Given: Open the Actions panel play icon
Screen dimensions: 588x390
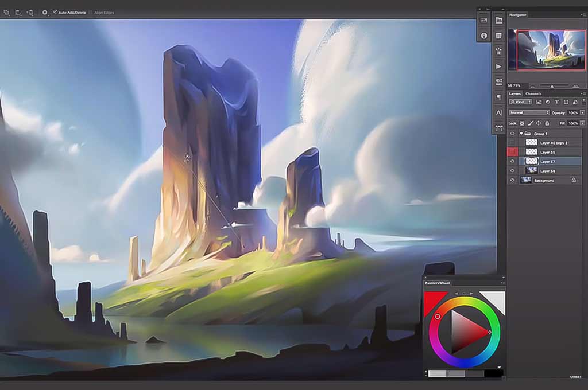Looking at the screenshot, I should point(499,67).
